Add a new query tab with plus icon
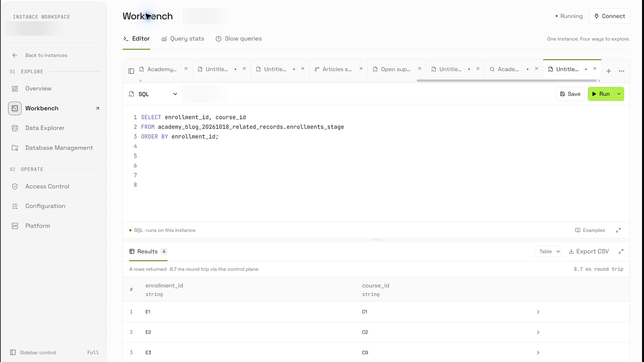Image resolution: width=644 pixels, height=362 pixels. click(x=608, y=71)
